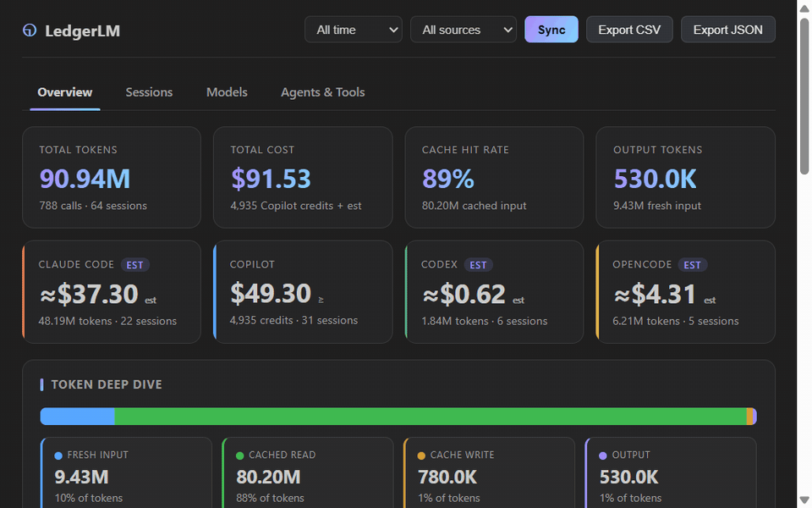The width and height of the screenshot is (812, 508).
Task: Click the green cached read bar segment
Action: tap(431, 417)
